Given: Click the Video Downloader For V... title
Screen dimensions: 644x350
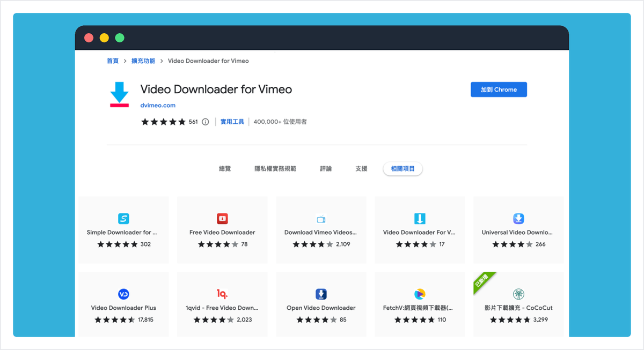Looking at the screenshot, I should (x=419, y=233).
